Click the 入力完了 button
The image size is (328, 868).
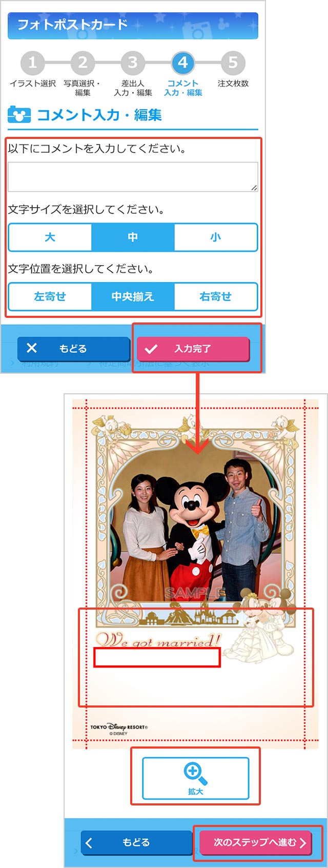tap(193, 349)
